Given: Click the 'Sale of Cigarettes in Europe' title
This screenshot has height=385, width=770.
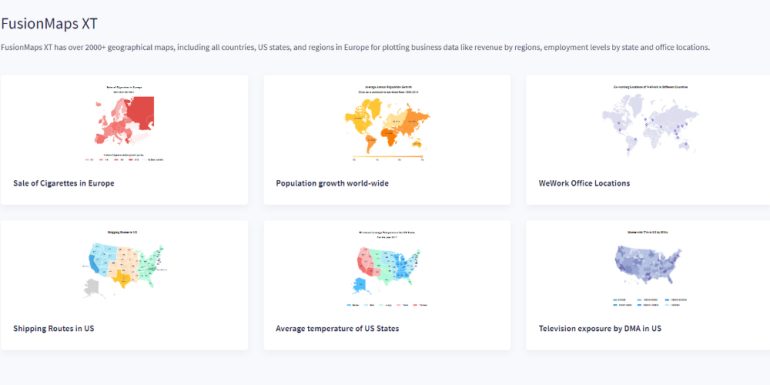Looking at the screenshot, I should click(64, 183).
